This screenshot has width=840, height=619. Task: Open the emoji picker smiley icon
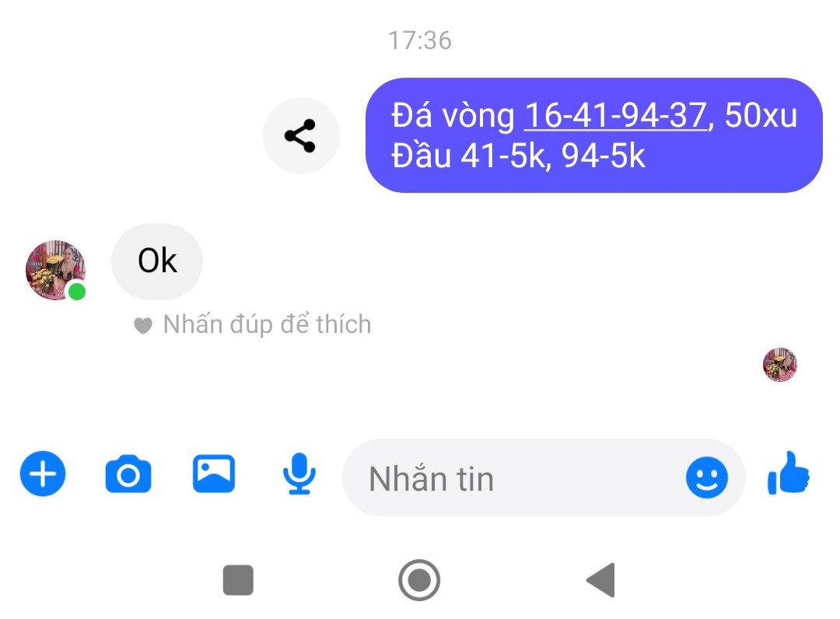click(706, 477)
